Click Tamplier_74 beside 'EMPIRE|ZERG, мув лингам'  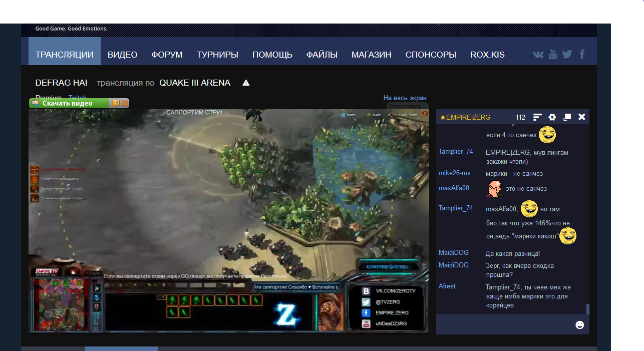pos(456,152)
